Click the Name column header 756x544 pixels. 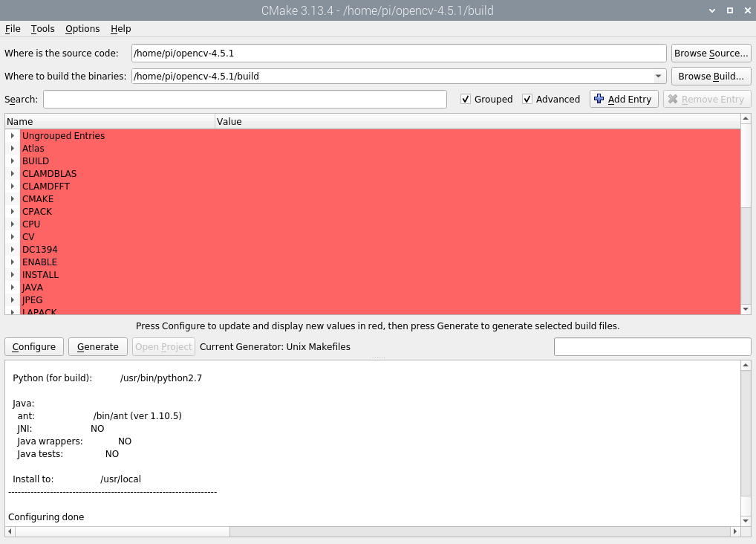[110, 122]
